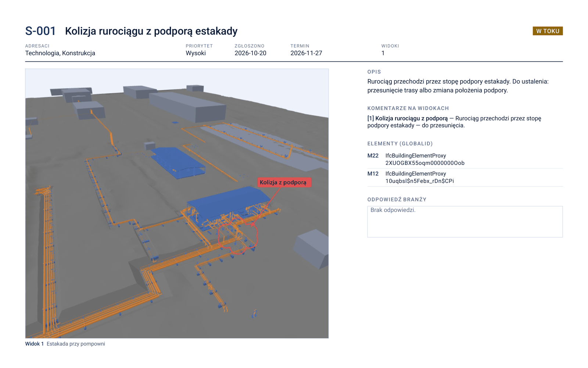
Task: Select the recipients value 'Technologia, Konstrukcja'
Action: click(x=60, y=53)
